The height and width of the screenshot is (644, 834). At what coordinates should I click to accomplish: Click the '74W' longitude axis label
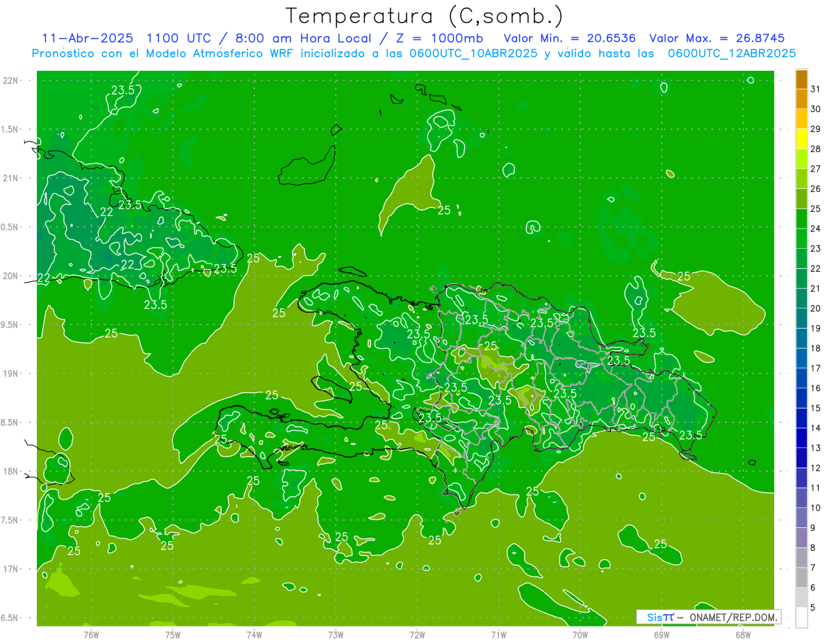click(254, 634)
